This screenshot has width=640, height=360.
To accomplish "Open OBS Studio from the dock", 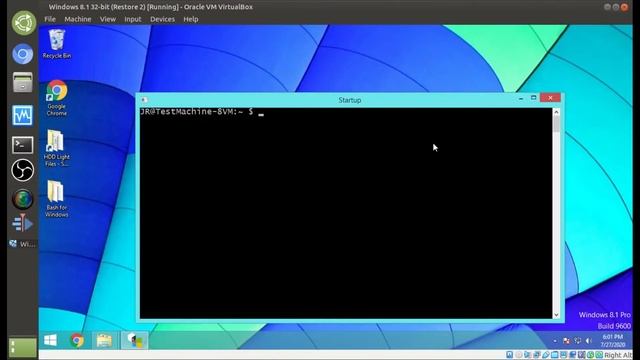I will pos(22,170).
